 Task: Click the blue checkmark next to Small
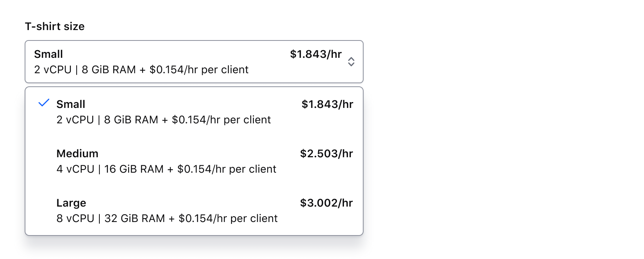pyautogui.click(x=44, y=103)
